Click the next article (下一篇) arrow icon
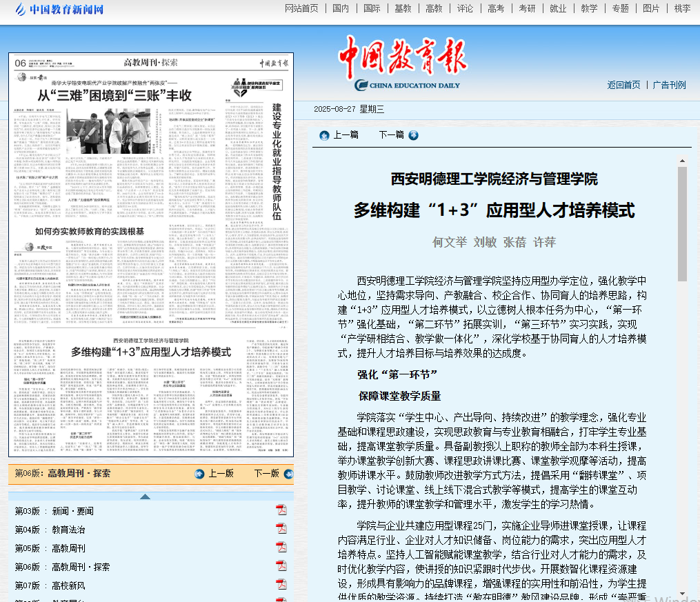Viewport: 700px width, 602px height. coord(413,135)
